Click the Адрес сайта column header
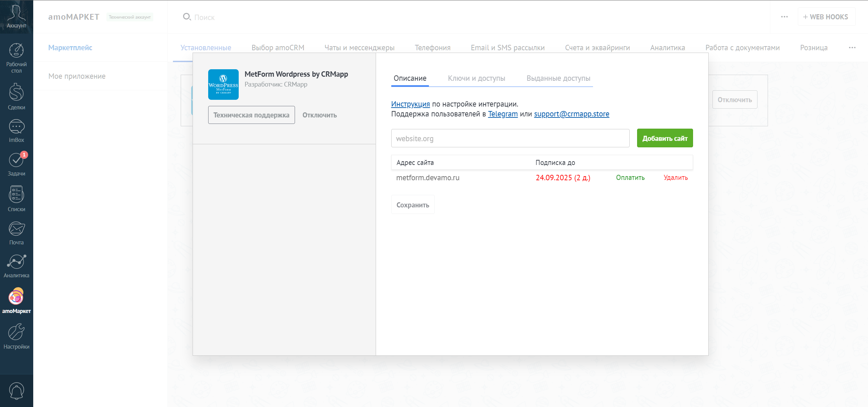 [x=415, y=163]
